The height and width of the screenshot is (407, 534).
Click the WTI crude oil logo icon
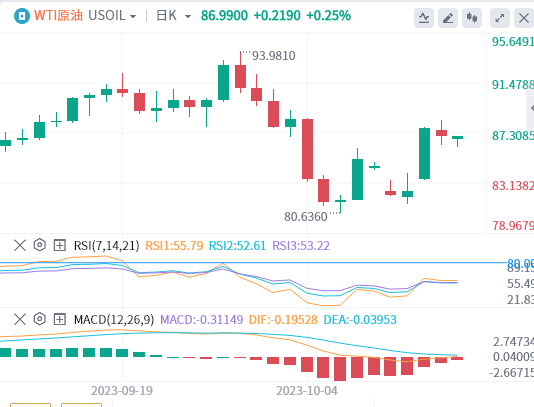pyautogui.click(x=22, y=16)
